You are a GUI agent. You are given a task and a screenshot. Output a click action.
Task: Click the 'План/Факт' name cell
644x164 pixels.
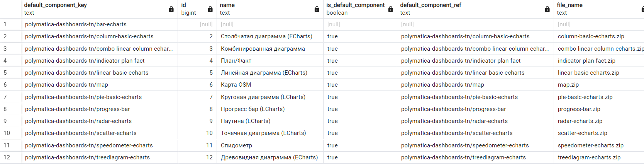(236, 61)
